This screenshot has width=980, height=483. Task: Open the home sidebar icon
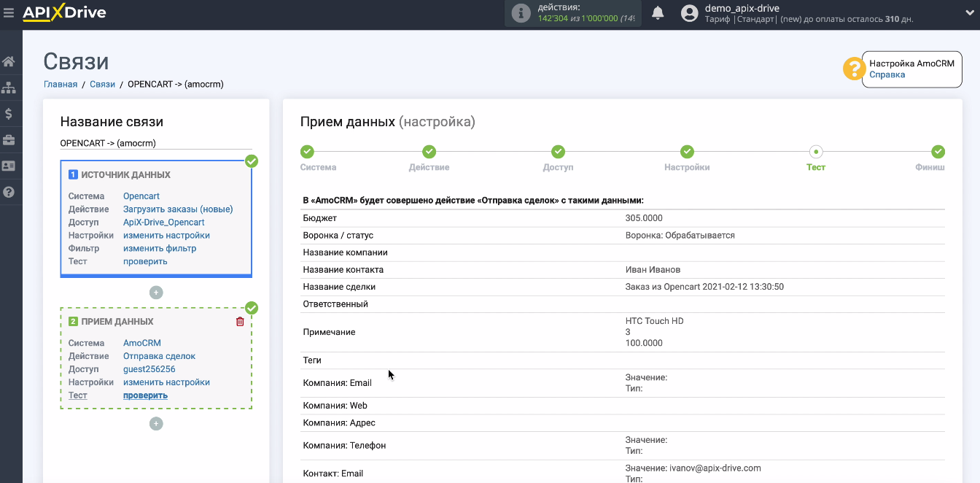(x=9, y=61)
